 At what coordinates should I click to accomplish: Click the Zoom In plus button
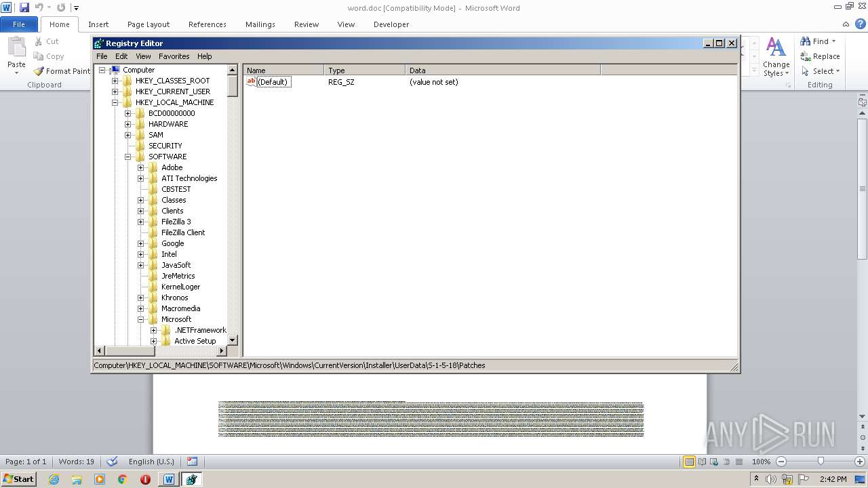tap(860, 462)
